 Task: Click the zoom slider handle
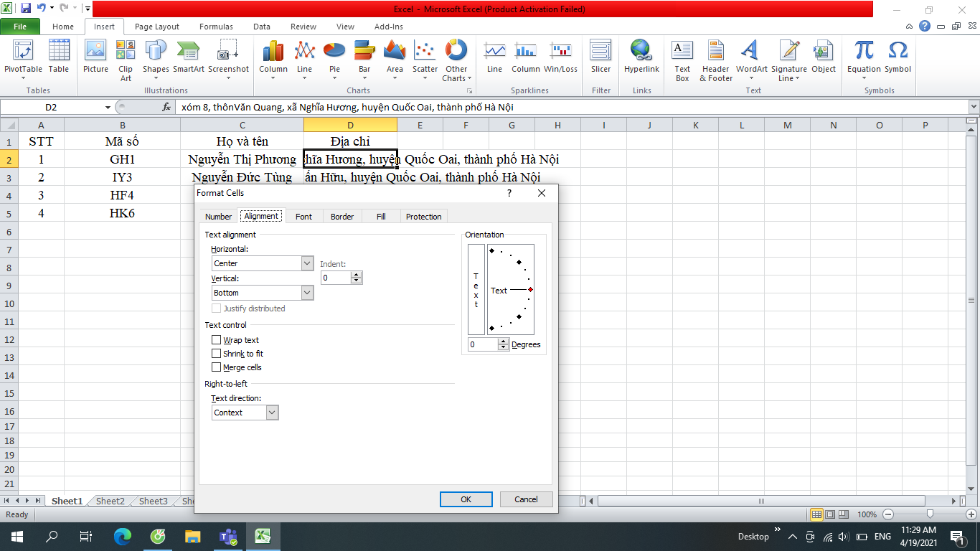[x=930, y=514]
